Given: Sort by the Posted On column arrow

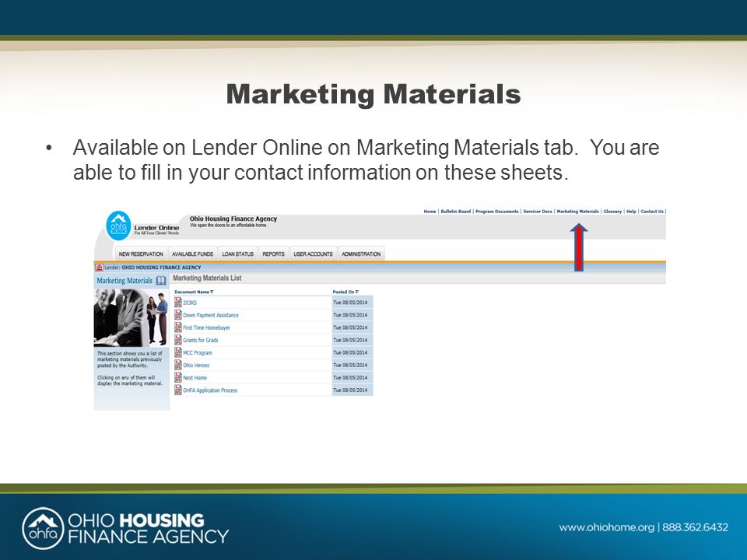Looking at the screenshot, I should 357,292.
